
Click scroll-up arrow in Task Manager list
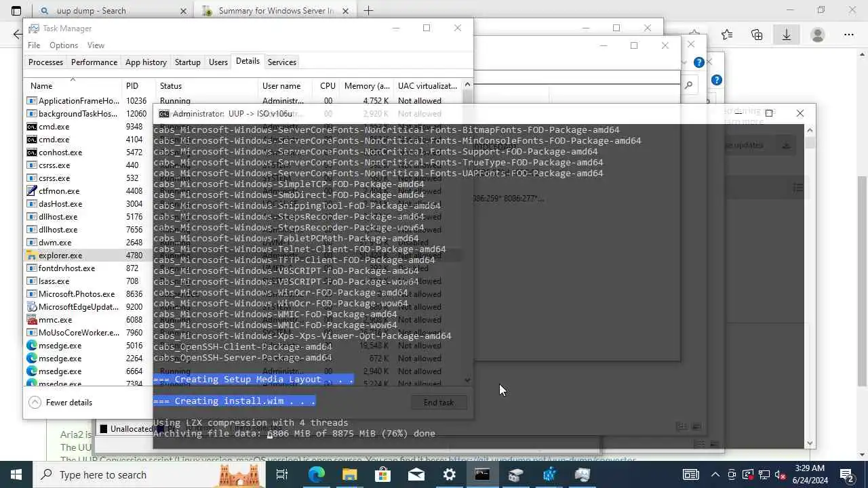(467, 85)
